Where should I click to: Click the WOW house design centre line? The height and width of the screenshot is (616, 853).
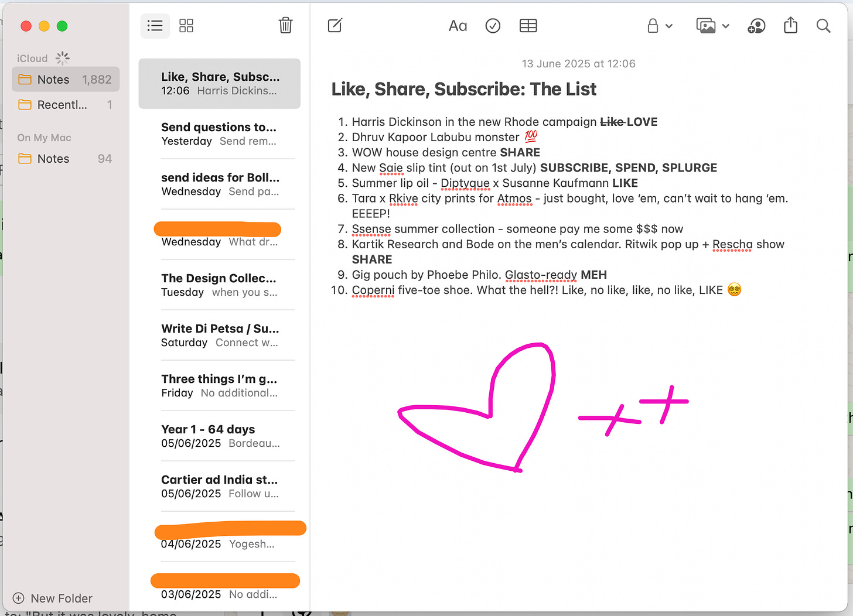(446, 152)
